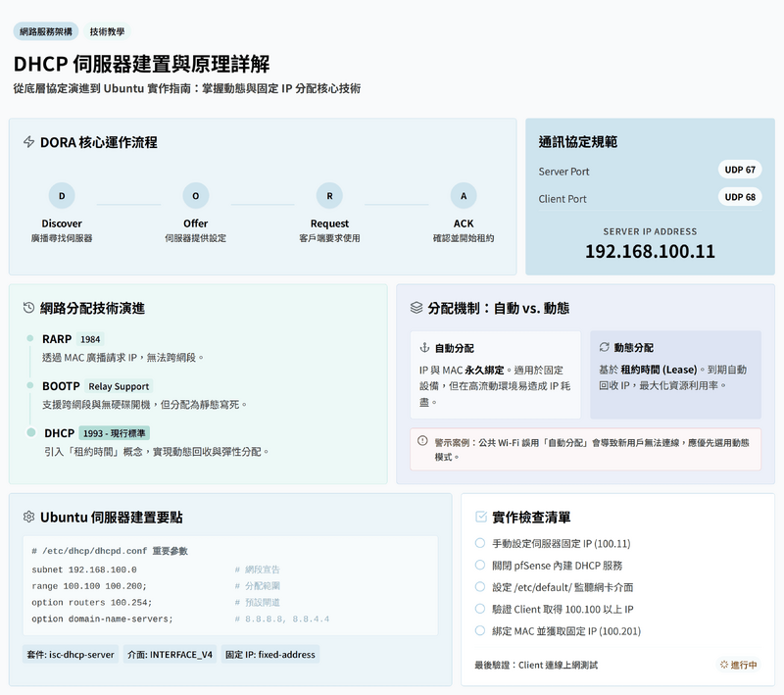Click the A ACK step circle
This screenshot has width=784, height=695.
pyautogui.click(x=464, y=196)
